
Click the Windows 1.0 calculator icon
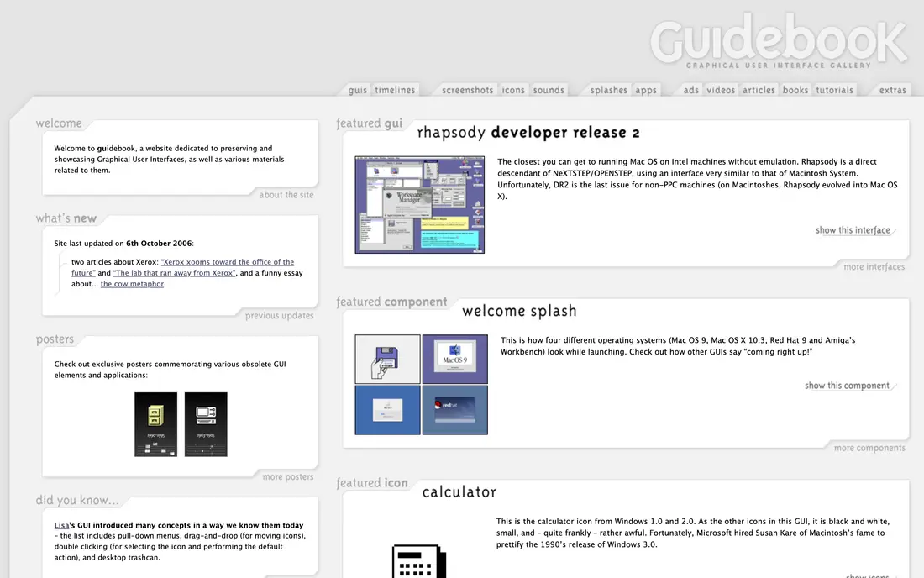[419, 561]
